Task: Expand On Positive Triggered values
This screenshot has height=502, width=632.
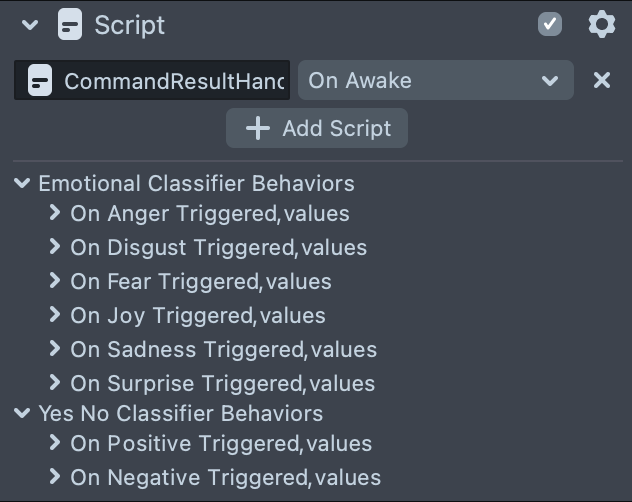Action: click(x=55, y=443)
